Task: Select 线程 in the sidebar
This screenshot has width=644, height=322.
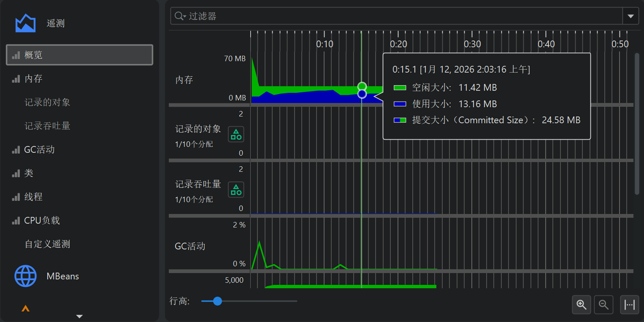Action: (x=33, y=197)
